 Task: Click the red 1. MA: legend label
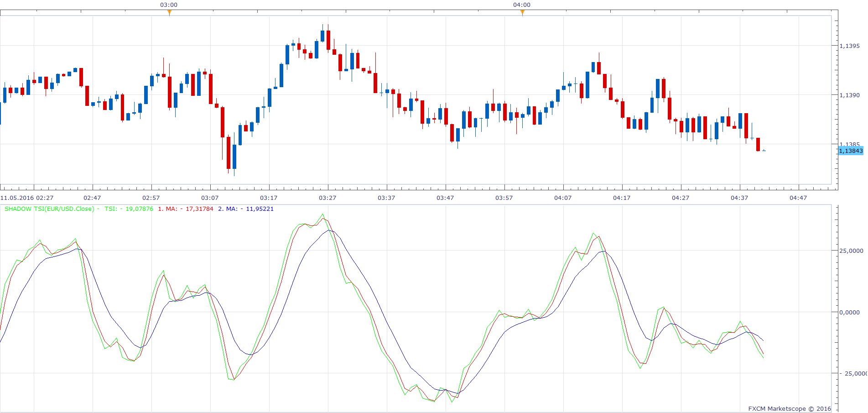[167, 209]
